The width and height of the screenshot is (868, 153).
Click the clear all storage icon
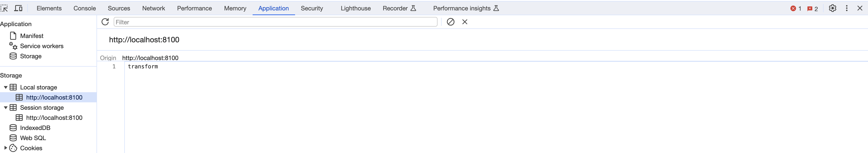(x=450, y=22)
